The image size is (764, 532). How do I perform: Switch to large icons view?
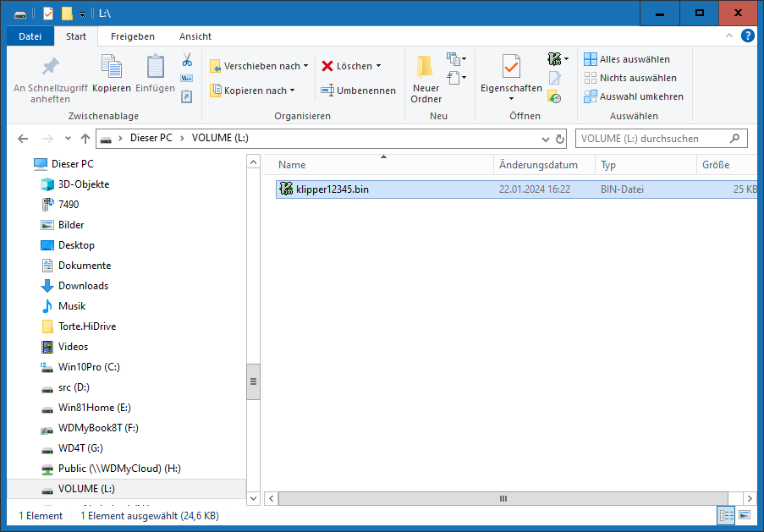point(745,515)
